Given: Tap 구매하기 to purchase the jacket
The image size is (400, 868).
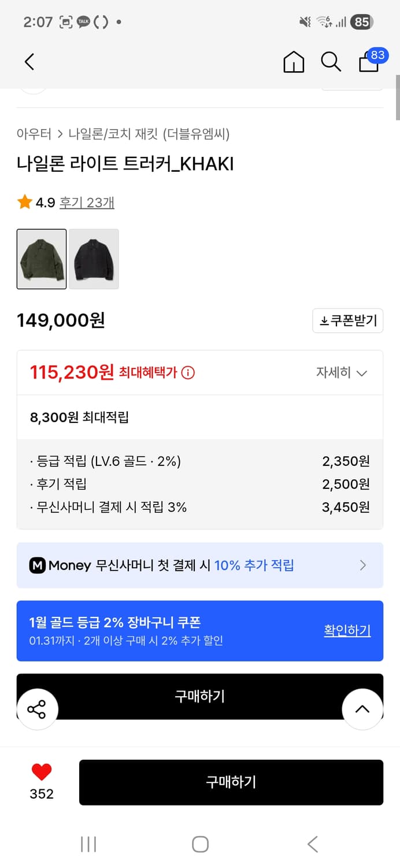Looking at the screenshot, I should point(231,782).
